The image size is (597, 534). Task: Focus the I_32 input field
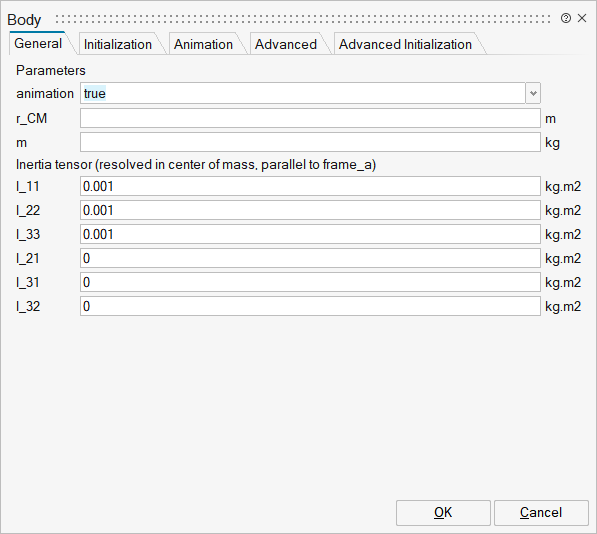tap(310, 306)
